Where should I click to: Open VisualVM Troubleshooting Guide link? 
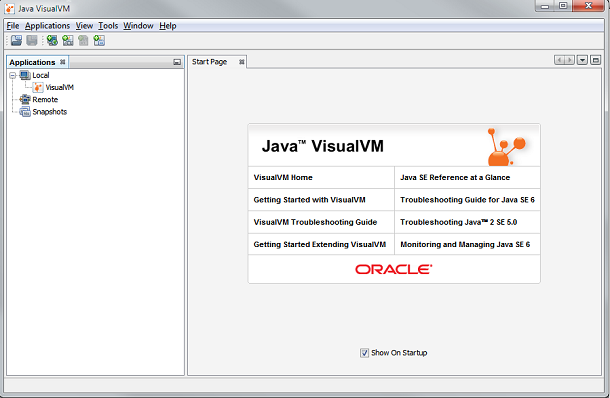click(x=316, y=222)
